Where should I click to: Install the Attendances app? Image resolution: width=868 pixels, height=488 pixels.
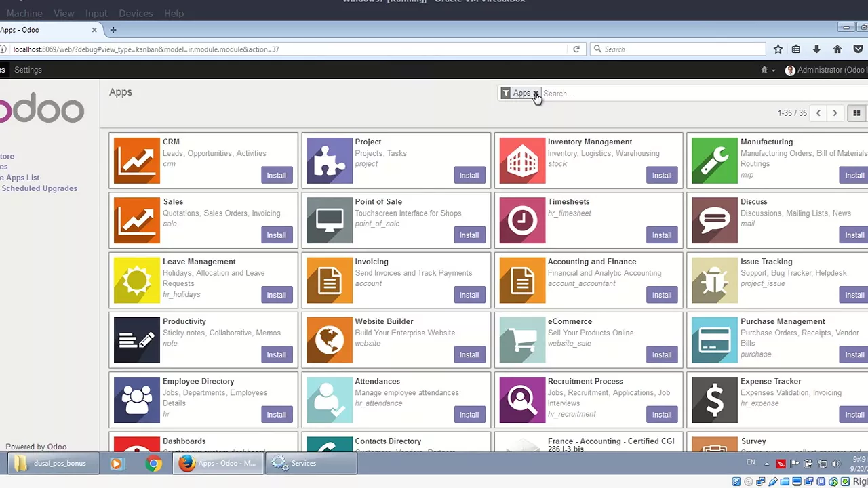point(469,414)
